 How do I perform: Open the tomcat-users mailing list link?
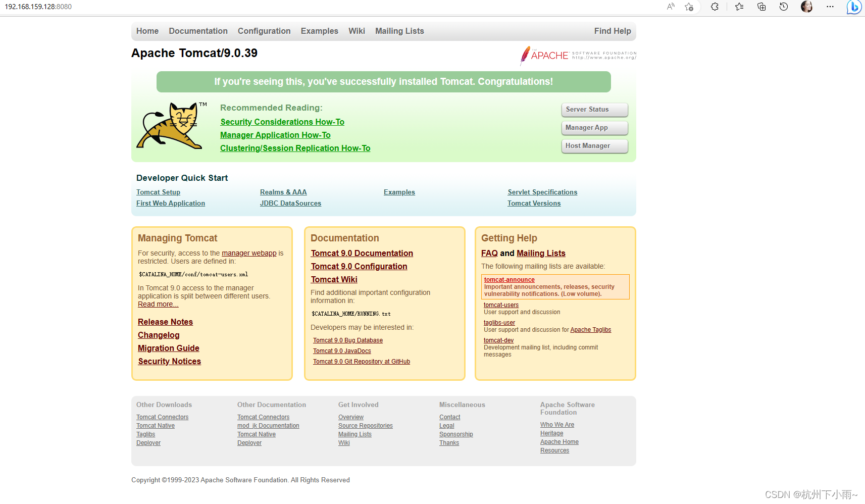tap(501, 305)
